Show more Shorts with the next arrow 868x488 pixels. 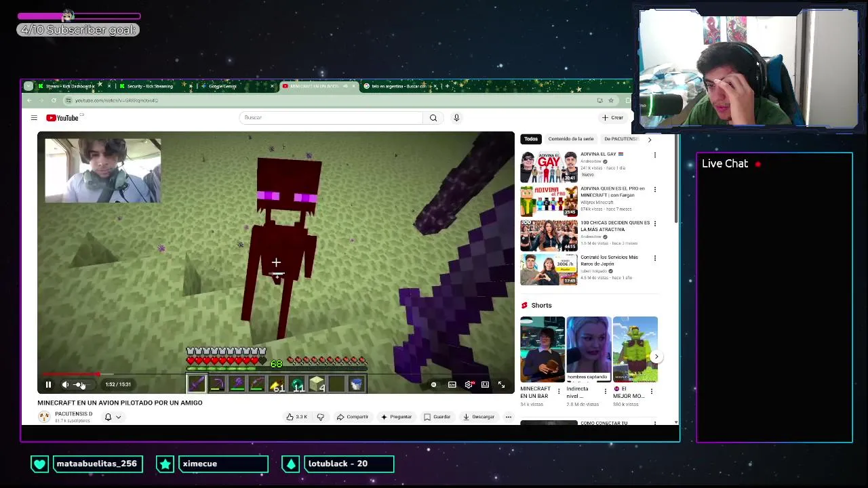point(656,357)
